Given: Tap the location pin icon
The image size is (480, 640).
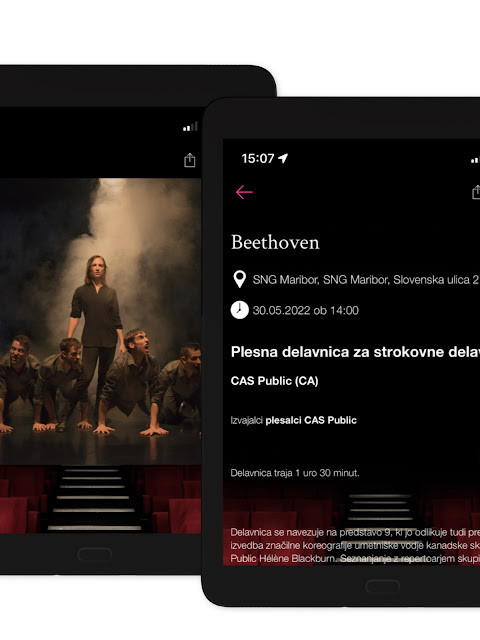Looking at the screenshot, I should pos(239,279).
